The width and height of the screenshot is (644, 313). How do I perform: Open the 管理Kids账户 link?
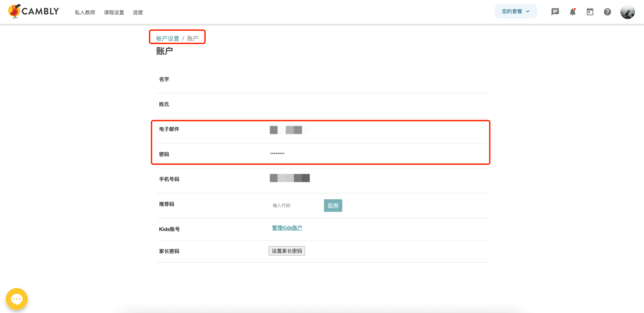point(287,228)
